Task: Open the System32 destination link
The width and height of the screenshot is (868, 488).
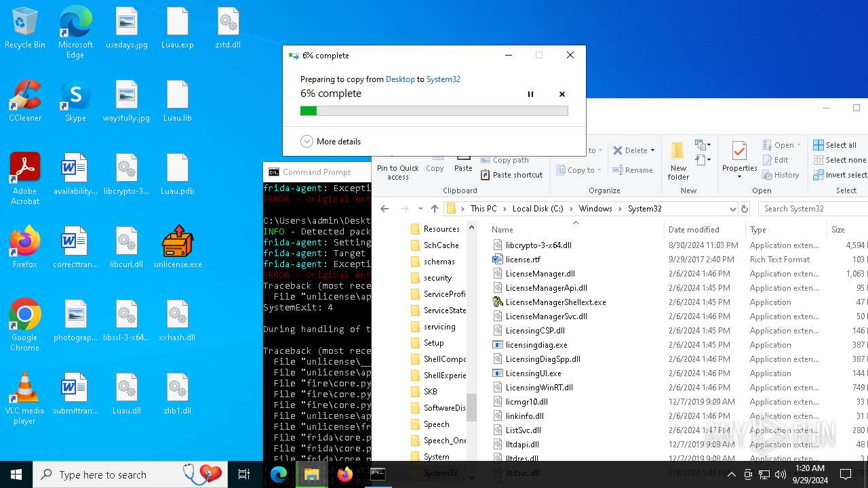Action: click(x=443, y=79)
